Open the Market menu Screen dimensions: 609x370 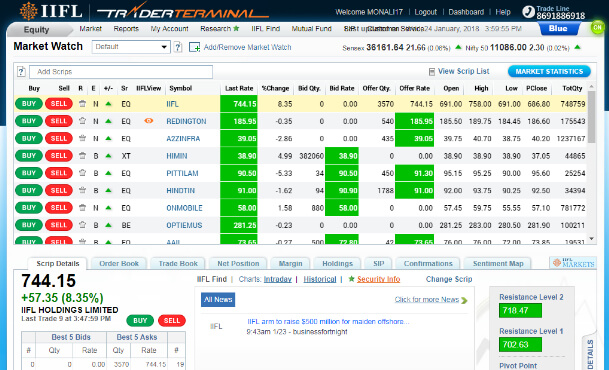pyautogui.click(x=90, y=29)
